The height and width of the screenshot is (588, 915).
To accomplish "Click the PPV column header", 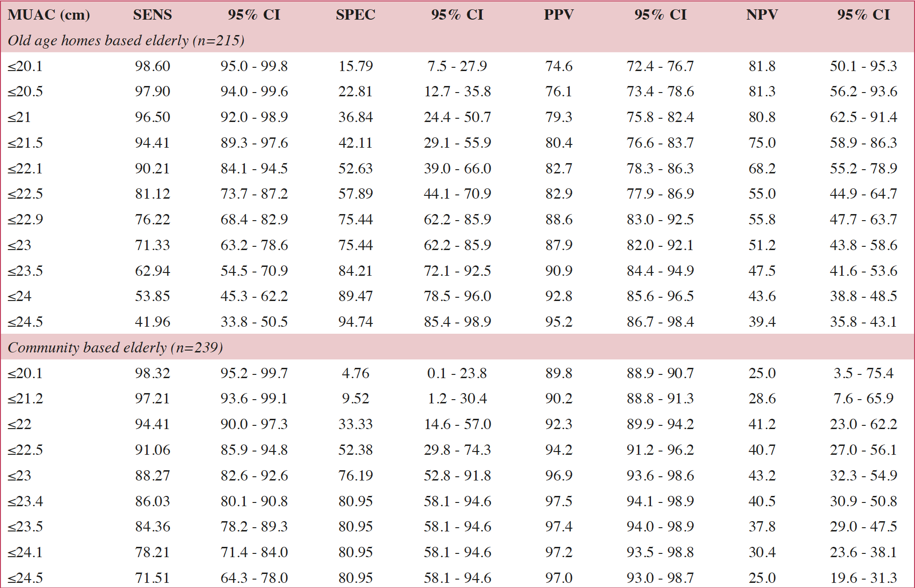I will pyautogui.click(x=558, y=14).
